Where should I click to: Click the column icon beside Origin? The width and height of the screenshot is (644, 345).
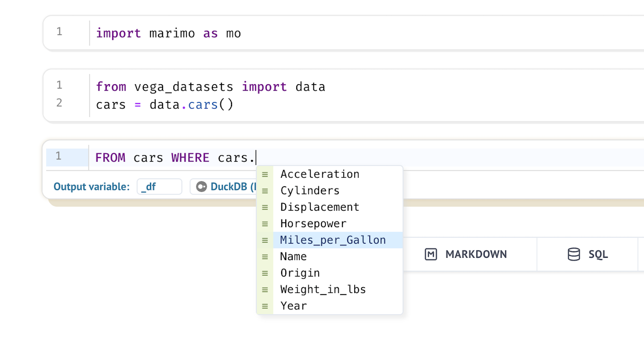coord(265,274)
